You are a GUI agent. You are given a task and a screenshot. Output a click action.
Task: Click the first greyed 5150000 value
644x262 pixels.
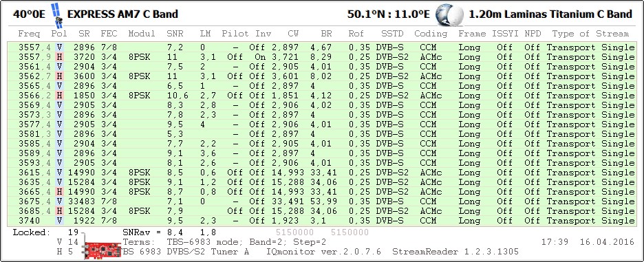click(295, 232)
